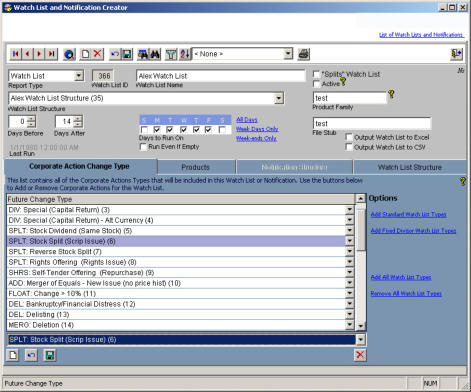Click the toolbar save disk icon
Viewport: 471px width, 392px height.
pos(127,54)
